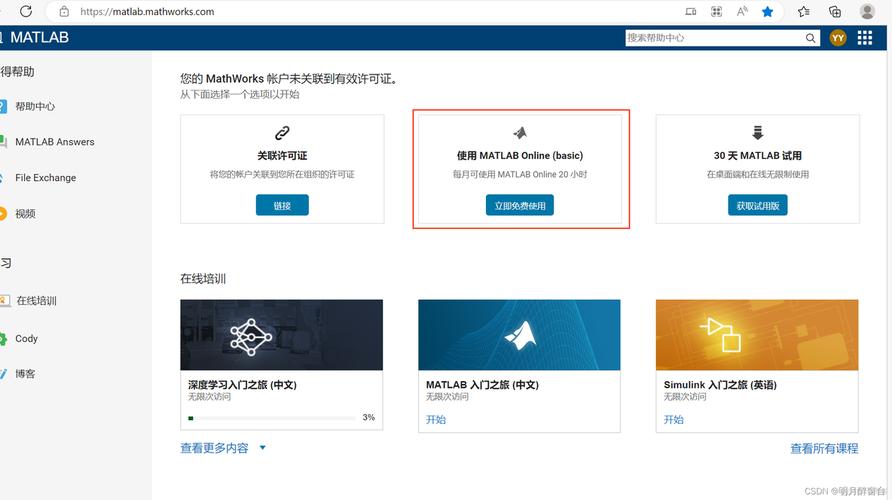892x500 pixels.
Task: Click the blue favorites star icon
Action: 767,11
